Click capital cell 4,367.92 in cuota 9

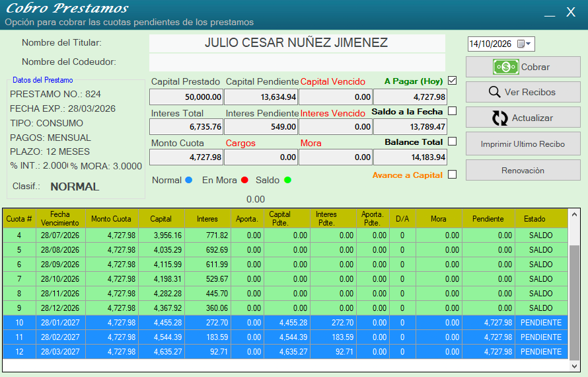pos(162,308)
